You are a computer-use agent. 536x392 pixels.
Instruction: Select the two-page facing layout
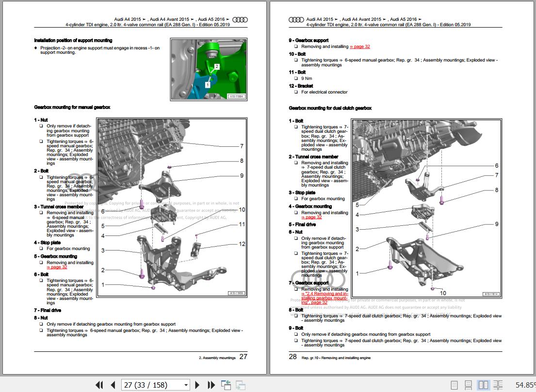(x=483, y=385)
